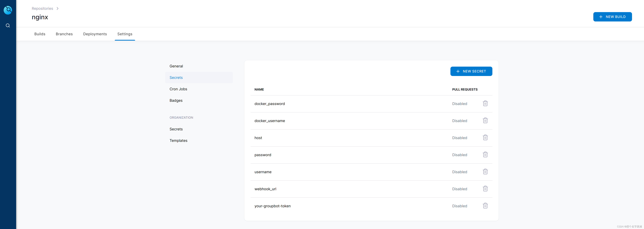This screenshot has width=644, height=229.
Task: Delete your-groupbot-token via its trash icon
Action: [x=485, y=206]
